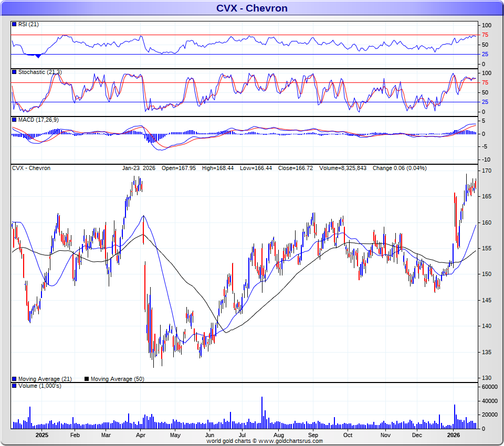Viewport: 504px width, 446px height.
Task: Click the RSI oversold marker triangle
Action: pyautogui.click(x=38, y=56)
